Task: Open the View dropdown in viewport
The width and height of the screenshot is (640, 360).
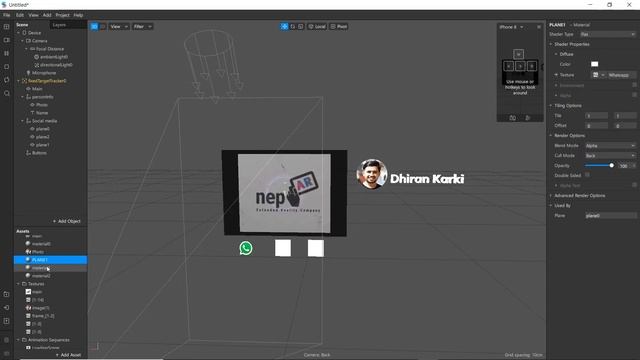Action: [x=119, y=27]
